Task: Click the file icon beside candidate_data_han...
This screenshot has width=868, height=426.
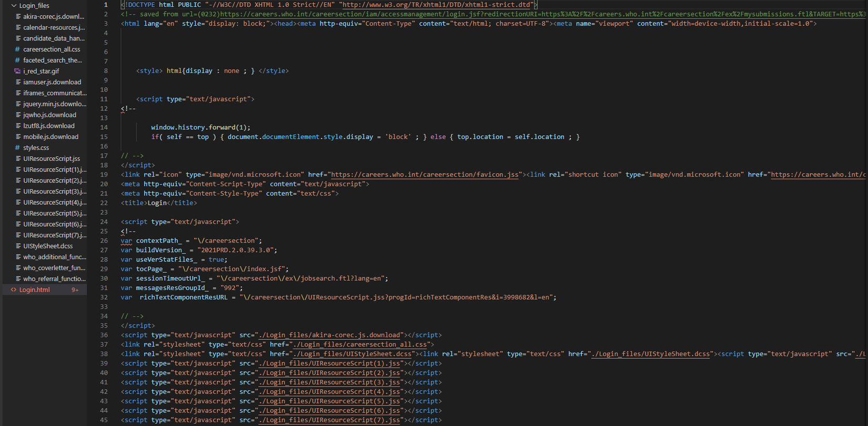Action: pyautogui.click(x=18, y=38)
